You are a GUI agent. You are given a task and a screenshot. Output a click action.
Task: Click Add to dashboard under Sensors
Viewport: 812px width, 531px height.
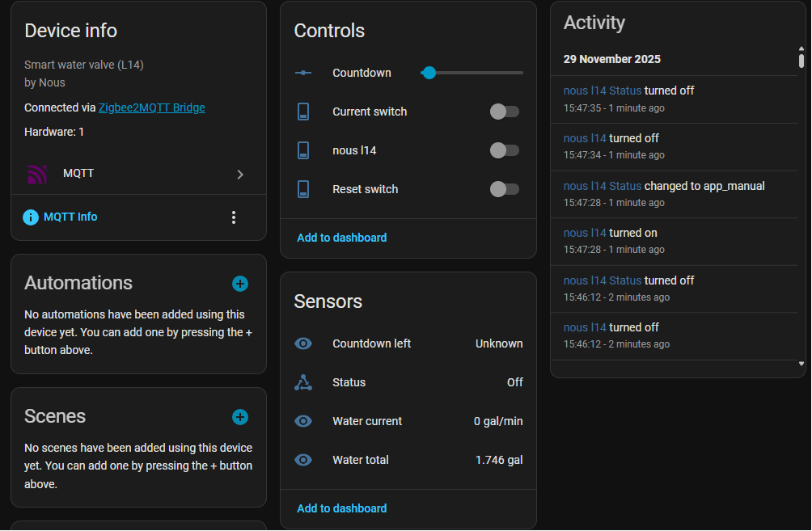coord(341,508)
